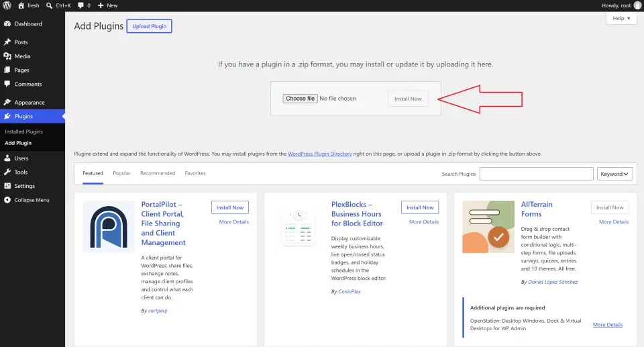This screenshot has width=644, height=347.
Task: Open Installed Plugins submenu item
Action: click(24, 132)
